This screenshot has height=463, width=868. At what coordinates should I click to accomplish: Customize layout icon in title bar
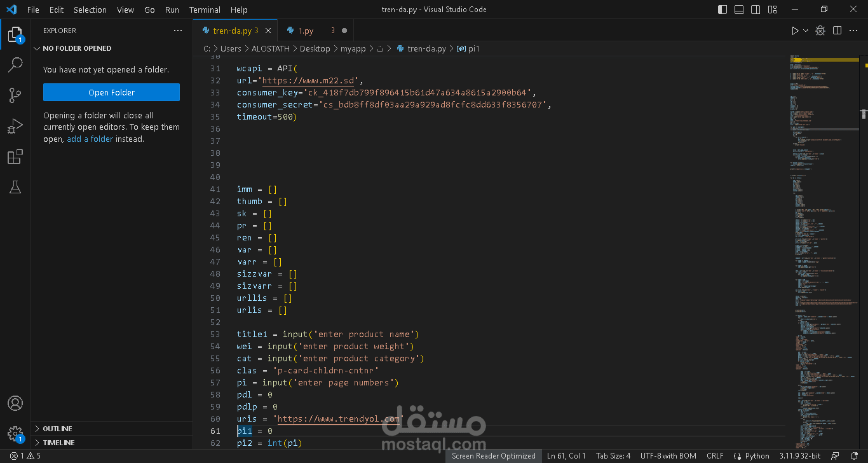tap(772, 10)
